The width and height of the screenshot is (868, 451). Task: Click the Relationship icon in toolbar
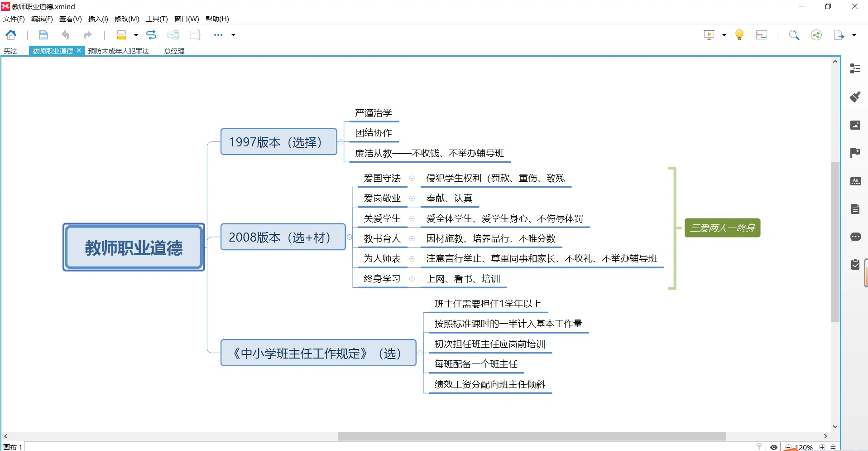tap(151, 35)
